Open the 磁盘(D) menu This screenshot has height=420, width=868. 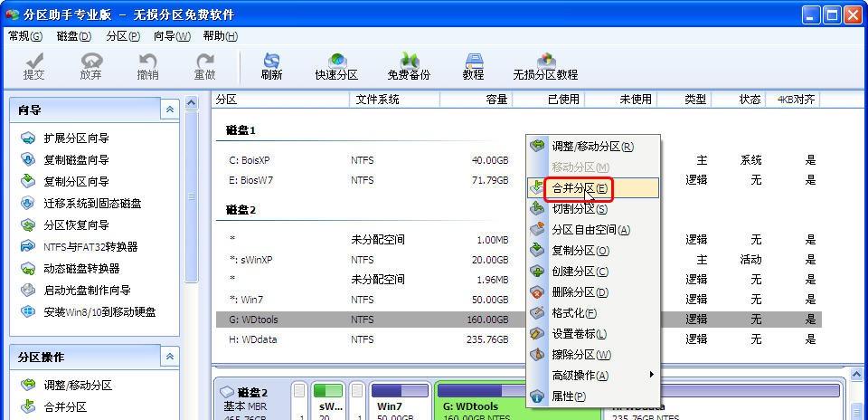coord(74,36)
